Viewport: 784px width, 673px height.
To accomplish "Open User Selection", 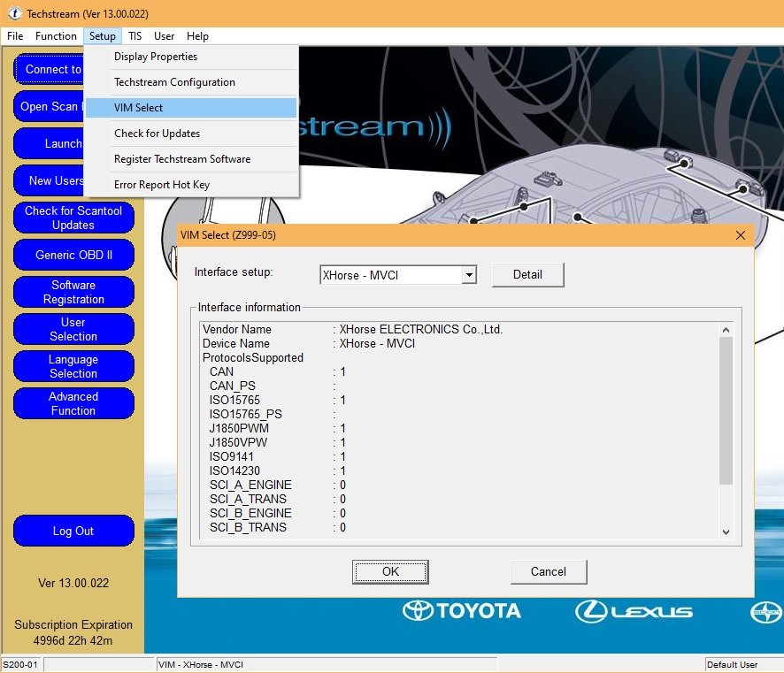I will [73, 329].
